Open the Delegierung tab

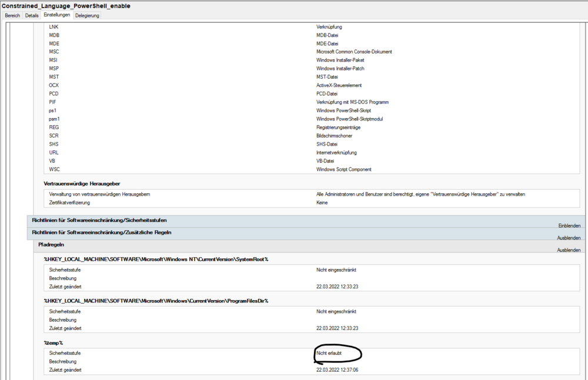pyautogui.click(x=87, y=15)
